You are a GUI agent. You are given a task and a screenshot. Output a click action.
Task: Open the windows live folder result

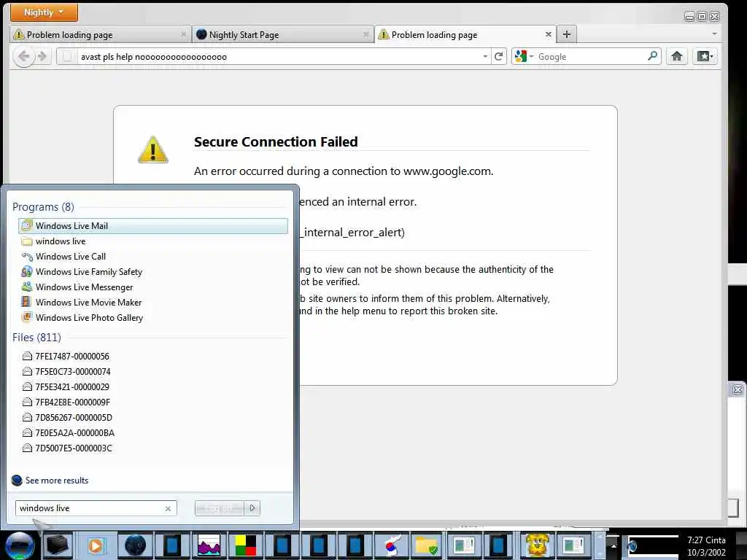153,241
